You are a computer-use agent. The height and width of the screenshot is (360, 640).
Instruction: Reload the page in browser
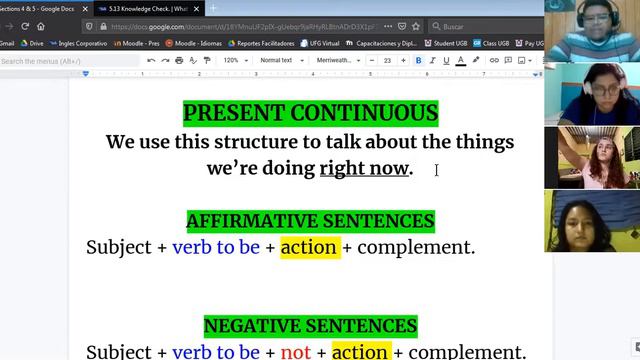coord(25,27)
